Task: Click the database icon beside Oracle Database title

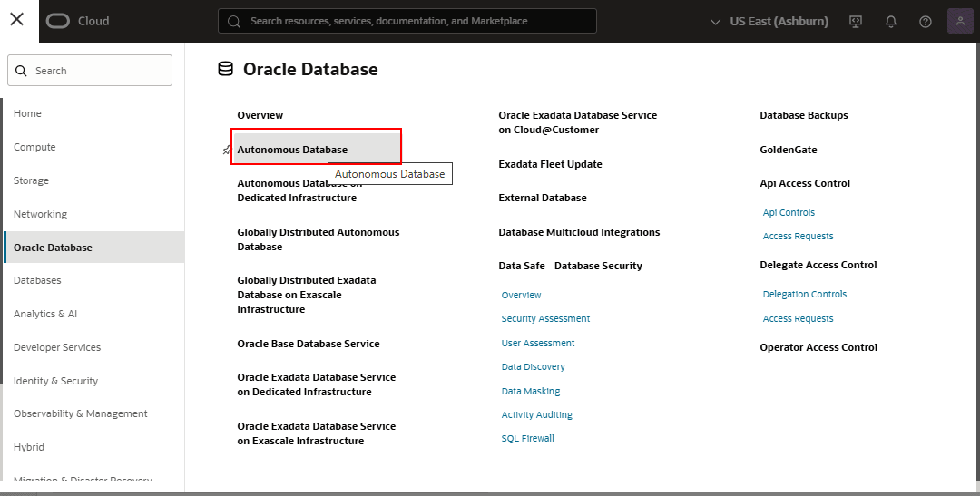Action: [225, 69]
